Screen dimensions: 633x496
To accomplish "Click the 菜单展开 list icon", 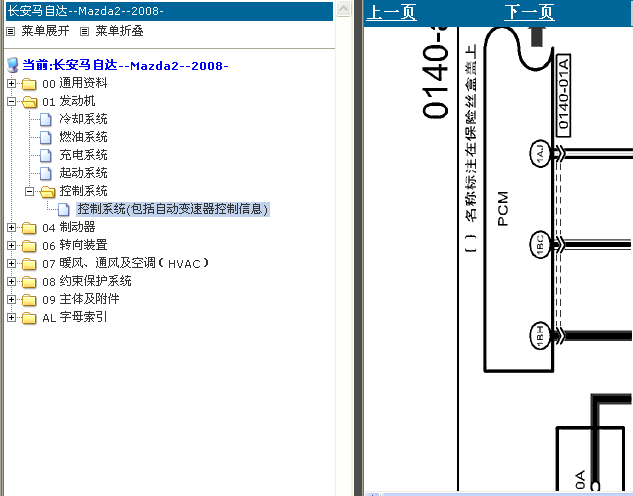I will tap(10, 31).
